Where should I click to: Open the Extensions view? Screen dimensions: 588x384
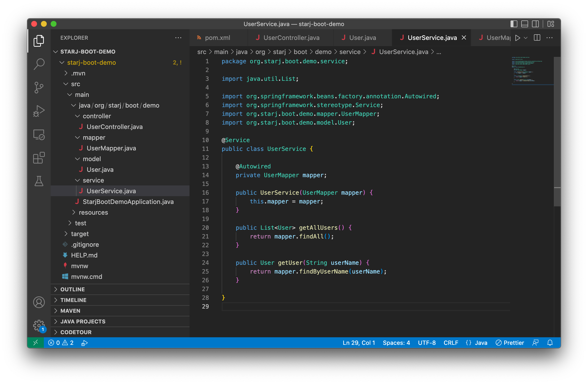39,158
